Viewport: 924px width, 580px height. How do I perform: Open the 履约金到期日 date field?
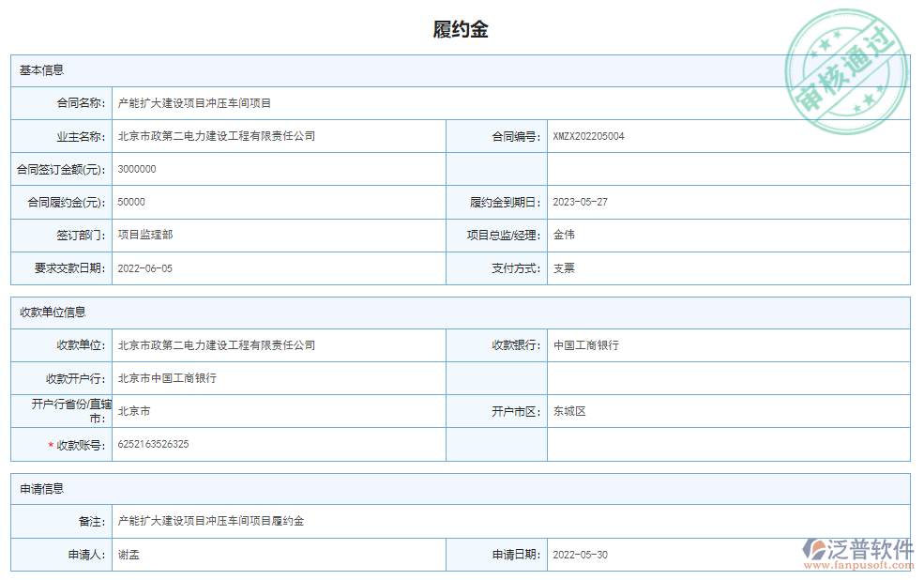pyautogui.click(x=580, y=202)
